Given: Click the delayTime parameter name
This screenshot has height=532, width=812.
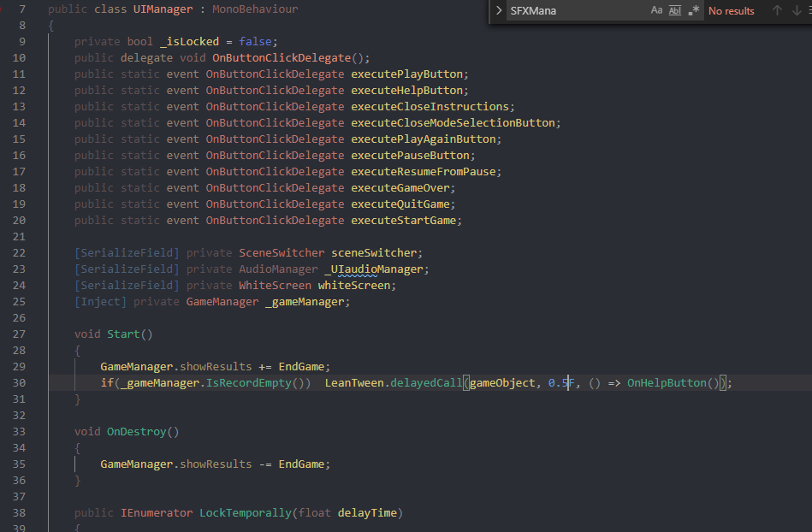Looking at the screenshot, I should click(x=367, y=513).
